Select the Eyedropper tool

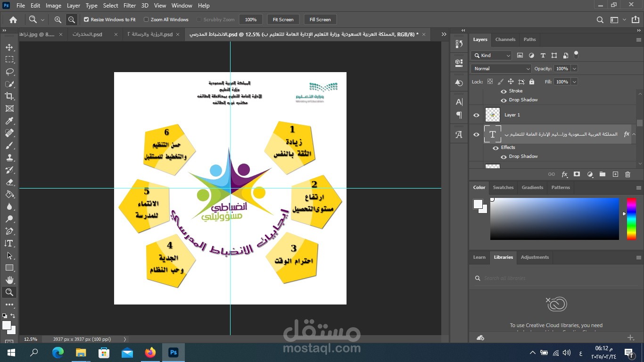[x=9, y=121]
